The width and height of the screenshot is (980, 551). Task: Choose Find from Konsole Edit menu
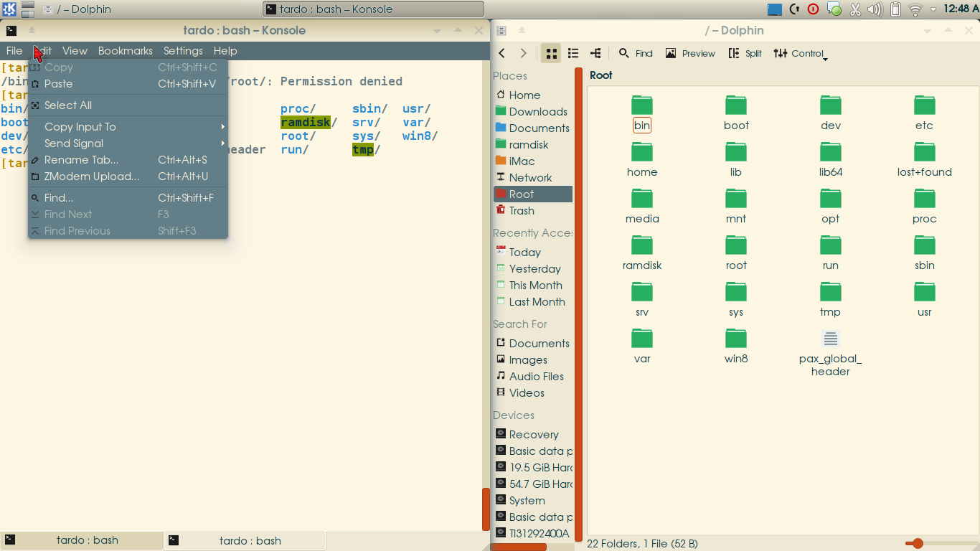pos(128,197)
